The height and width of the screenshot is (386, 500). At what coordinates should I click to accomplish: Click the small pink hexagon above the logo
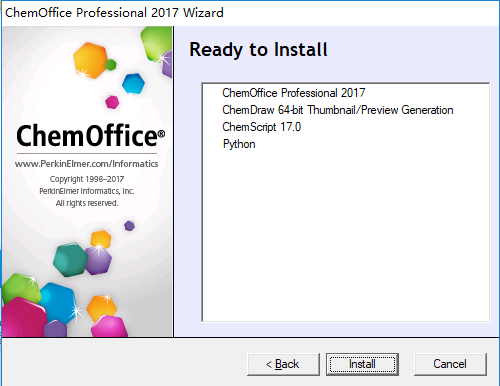tap(112, 102)
